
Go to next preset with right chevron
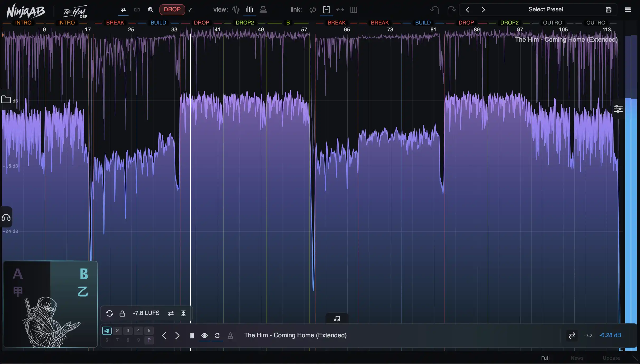click(483, 10)
